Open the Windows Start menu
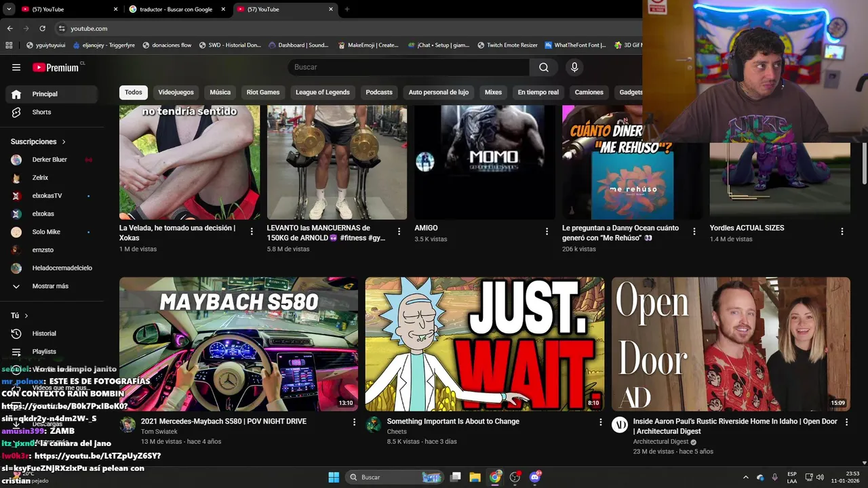Image resolution: width=868 pixels, height=488 pixels. coord(334,477)
